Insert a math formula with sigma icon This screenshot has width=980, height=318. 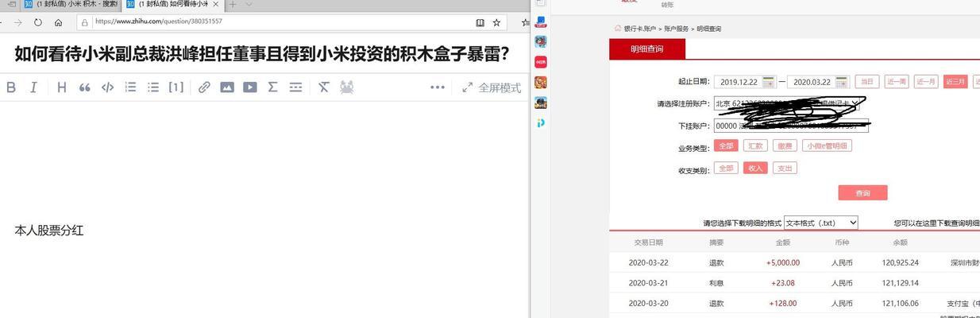(272, 87)
